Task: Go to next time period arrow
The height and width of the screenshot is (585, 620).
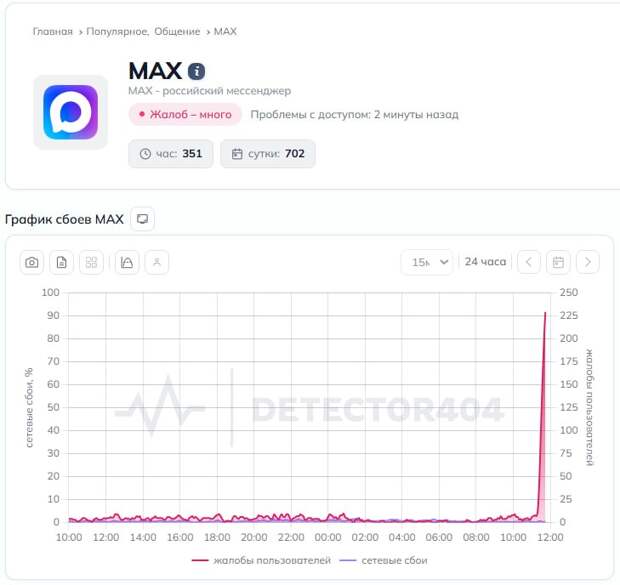Action: pyautogui.click(x=588, y=262)
